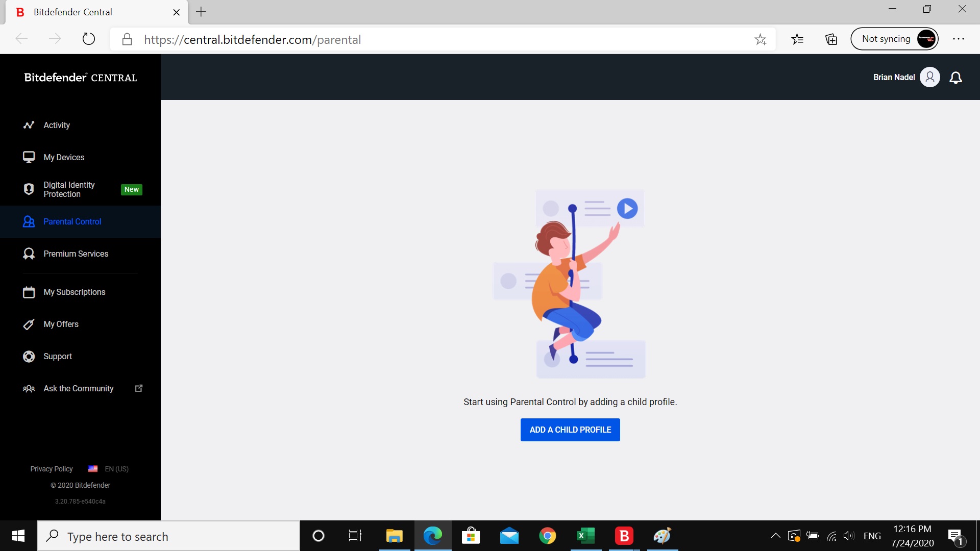Image resolution: width=980 pixels, height=551 pixels.
Task: Click ADD A CHILD PROFILE button
Action: (x=570, y=429)
